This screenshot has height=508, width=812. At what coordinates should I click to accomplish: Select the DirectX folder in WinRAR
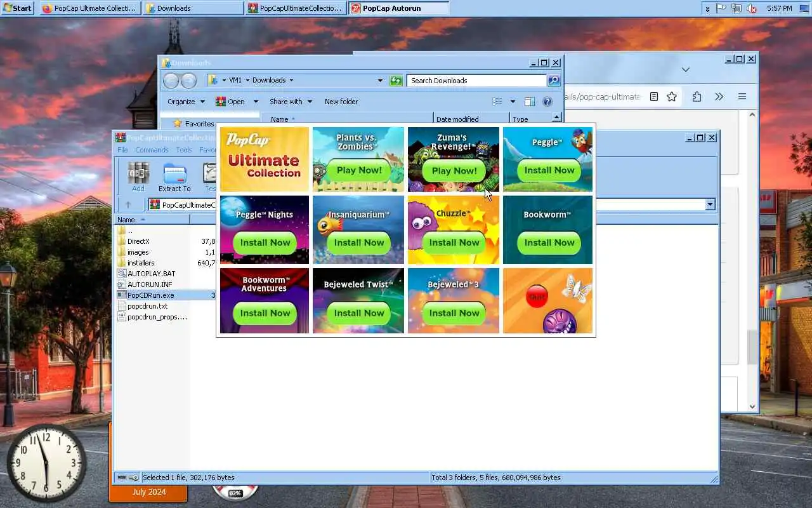click(138, 241)
